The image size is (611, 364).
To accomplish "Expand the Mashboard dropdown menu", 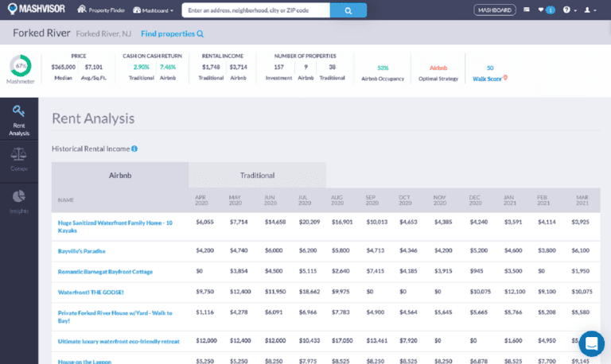I will click(x=154, y=10).
